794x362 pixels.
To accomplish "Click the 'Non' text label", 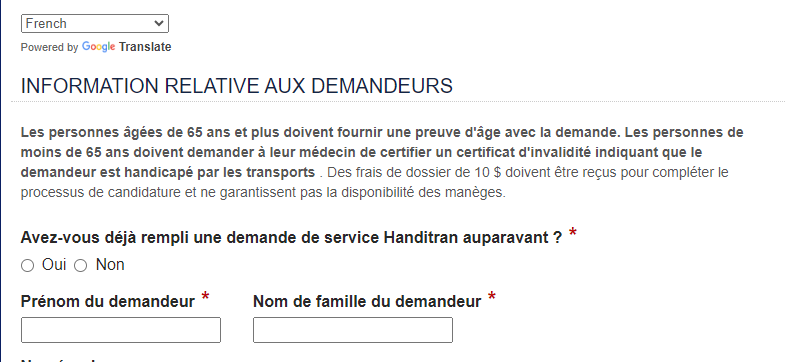I will (x=110, y=265).
